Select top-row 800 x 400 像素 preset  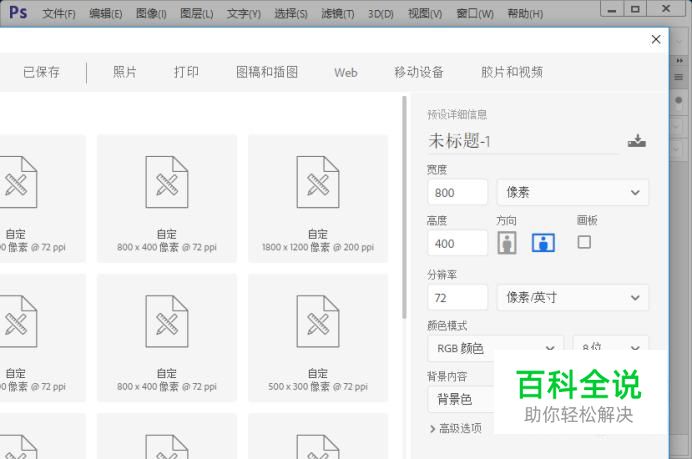coord(167,199)
